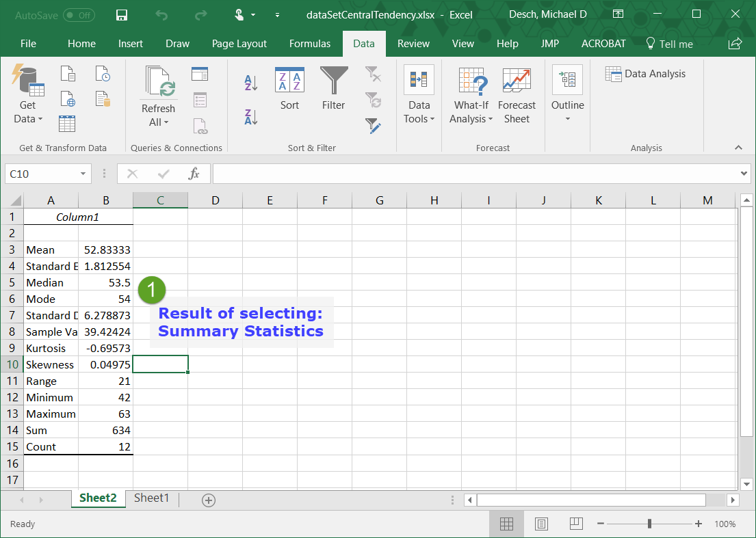This screenshot has width=756, height=538.
Task: Toggle the AutoSave switch
Action: click(79, 14)
